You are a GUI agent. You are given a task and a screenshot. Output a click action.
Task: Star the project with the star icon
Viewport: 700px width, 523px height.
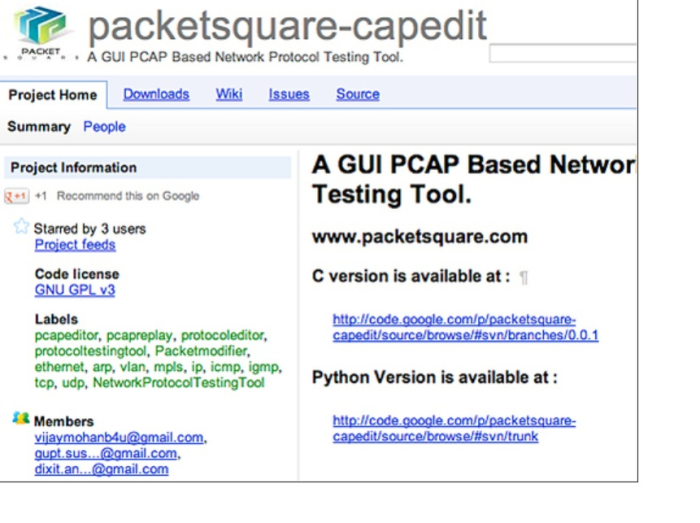[x=21, y=226]
